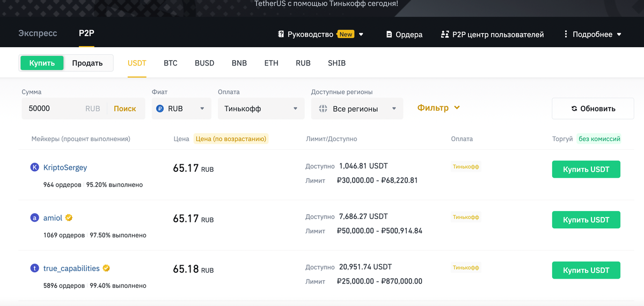The height and width of the screenshot is (306, 644).
Task: Select the BTC crypto tab
Action: (171, 63)
